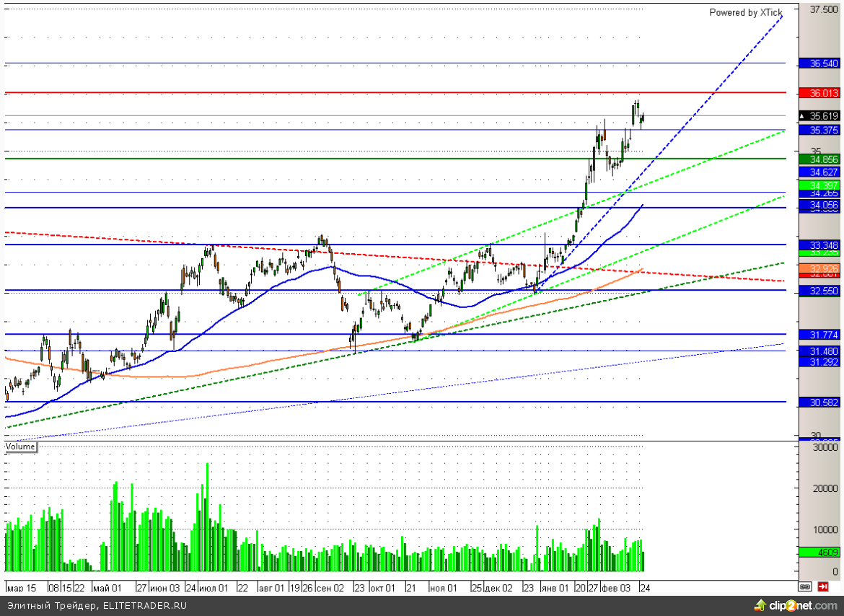
Task: Click the black triangle current price marker
Action: (x=804, y=115)
